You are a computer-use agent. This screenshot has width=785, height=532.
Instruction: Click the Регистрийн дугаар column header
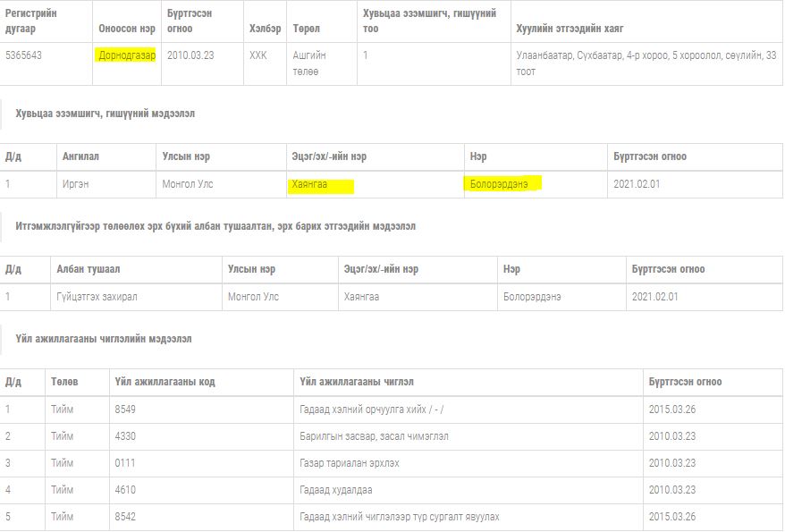(x=35, y=21)
